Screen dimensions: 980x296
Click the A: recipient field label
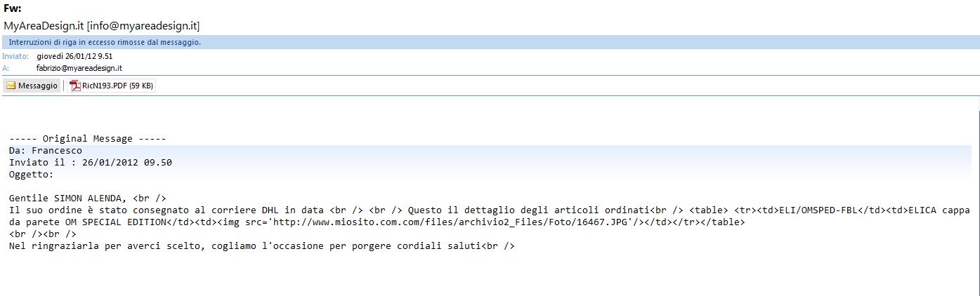click(x=6, y=68)
